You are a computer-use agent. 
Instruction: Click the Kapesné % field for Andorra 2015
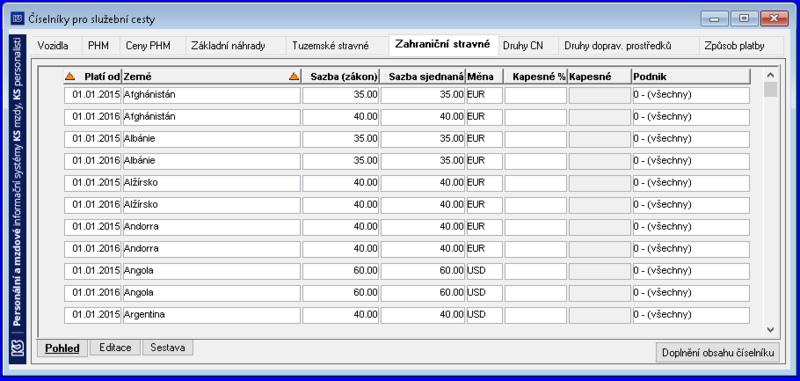(x=536, y=226)
